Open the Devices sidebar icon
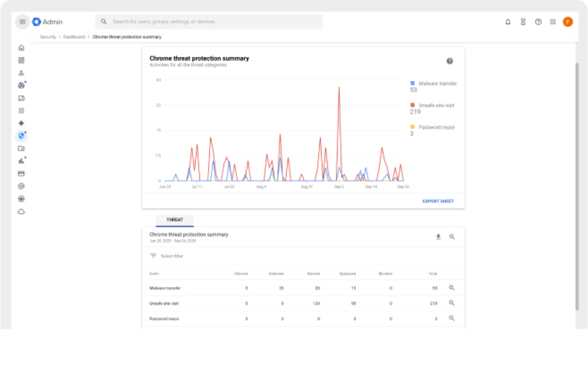This screenshot has width=588, height=373. click(21, 98)
